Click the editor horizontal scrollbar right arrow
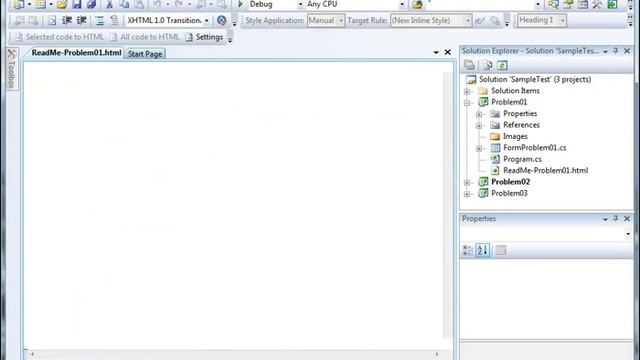This screenshot has width=640, height=360. point(437,354)
